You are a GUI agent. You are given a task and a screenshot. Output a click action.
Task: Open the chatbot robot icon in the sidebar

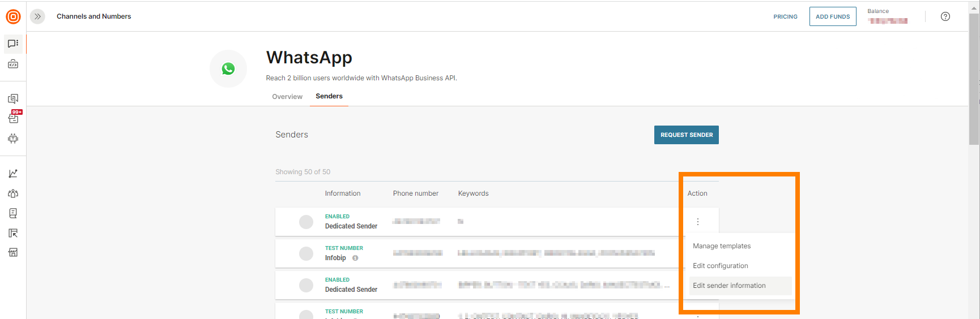tap(13, 139)
